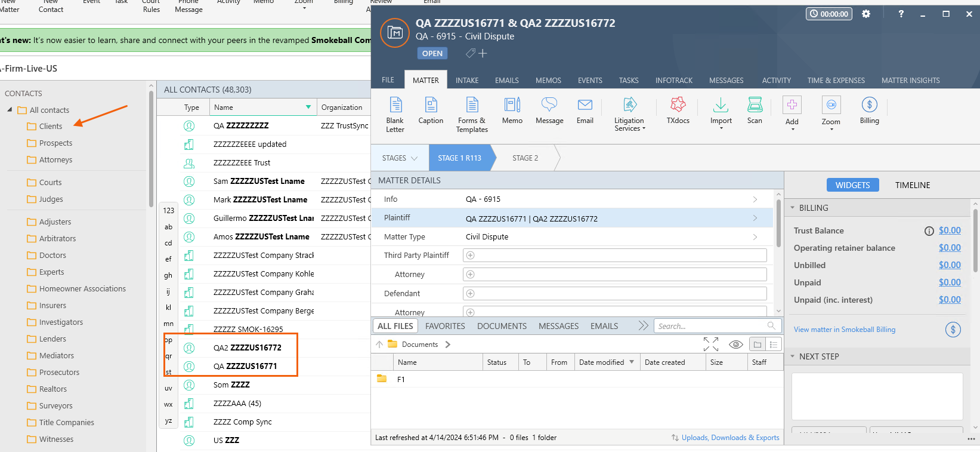
Task: Open help question mark
Action: pos(901,14)
